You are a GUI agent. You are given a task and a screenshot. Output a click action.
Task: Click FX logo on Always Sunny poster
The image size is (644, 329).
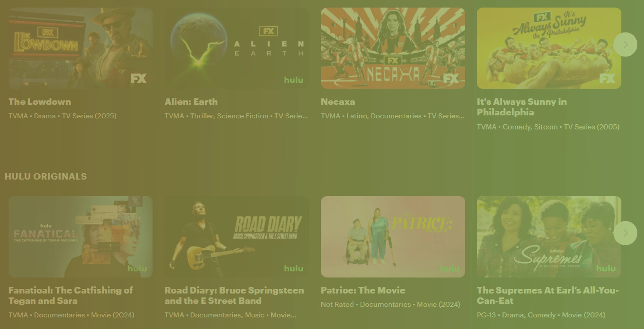tap(607, 78)
